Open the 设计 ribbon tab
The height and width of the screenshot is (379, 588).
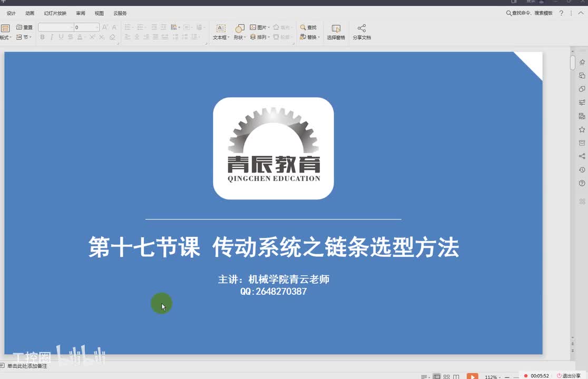pyautogui.click(x=11, y=13)
